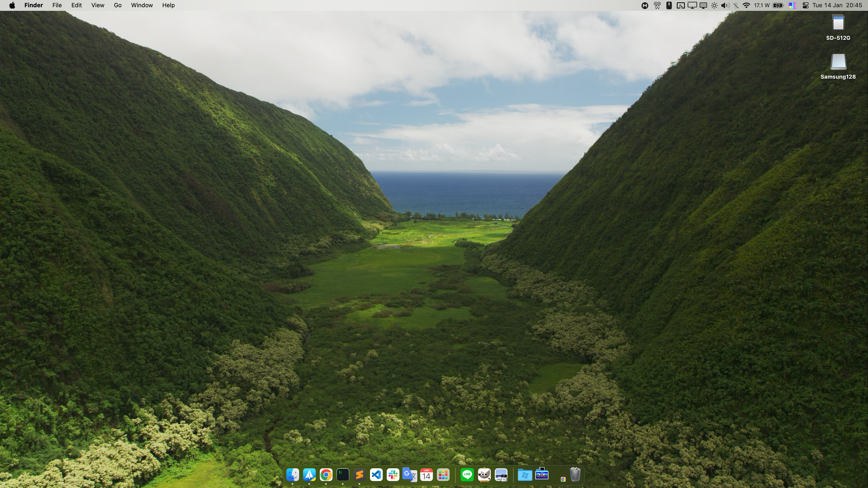This screenshot has height=488, width=868.
Task: Launch the LINE messenger app
Action: coord(467,475)
